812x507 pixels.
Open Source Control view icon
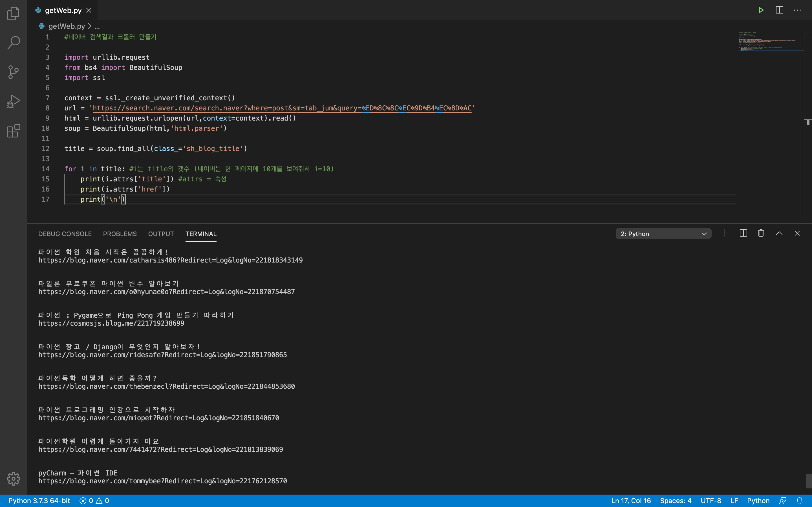click(x=14, y=72)
